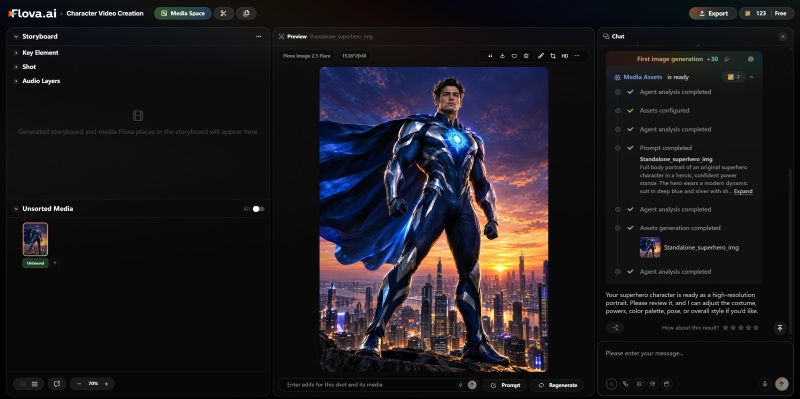Screen dimensions: 800x399
Task: Click the Export button
Action: point(713,14)
